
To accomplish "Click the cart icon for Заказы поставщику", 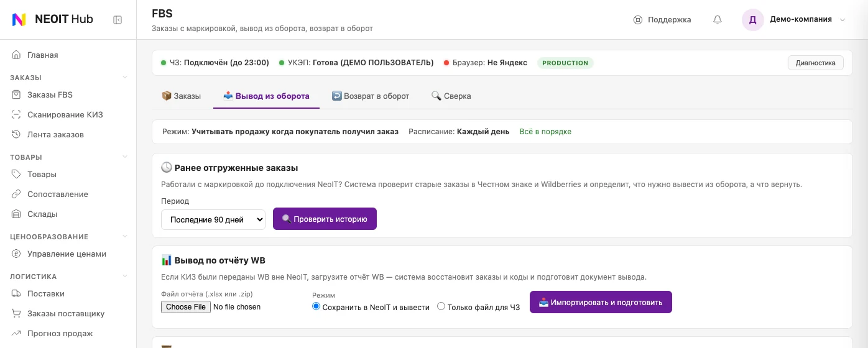I will (x=16, y=313).
